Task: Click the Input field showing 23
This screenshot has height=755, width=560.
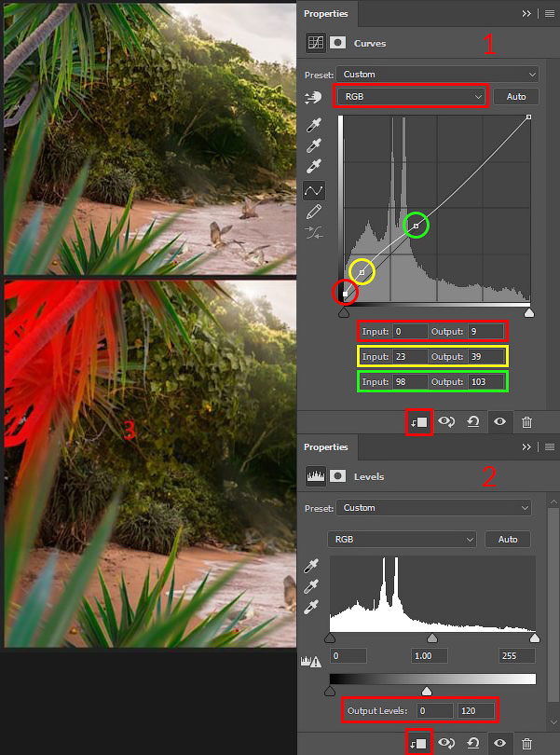Action: (x=410, y=356)
